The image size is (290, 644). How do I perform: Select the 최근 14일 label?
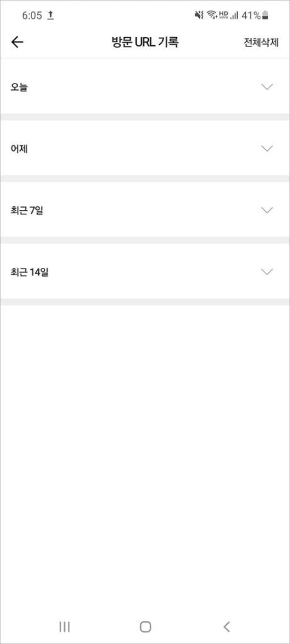tap(30, 272)
